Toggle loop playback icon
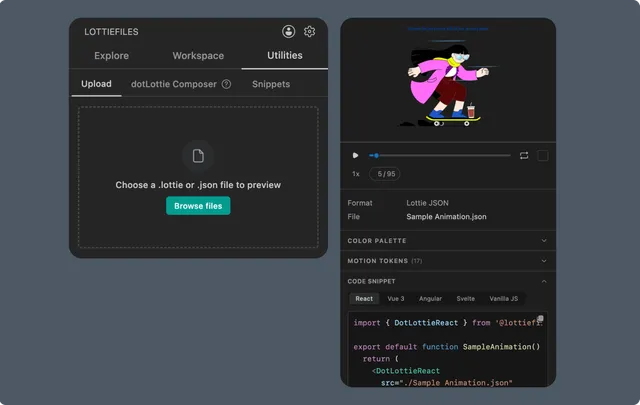 point(524,156)
